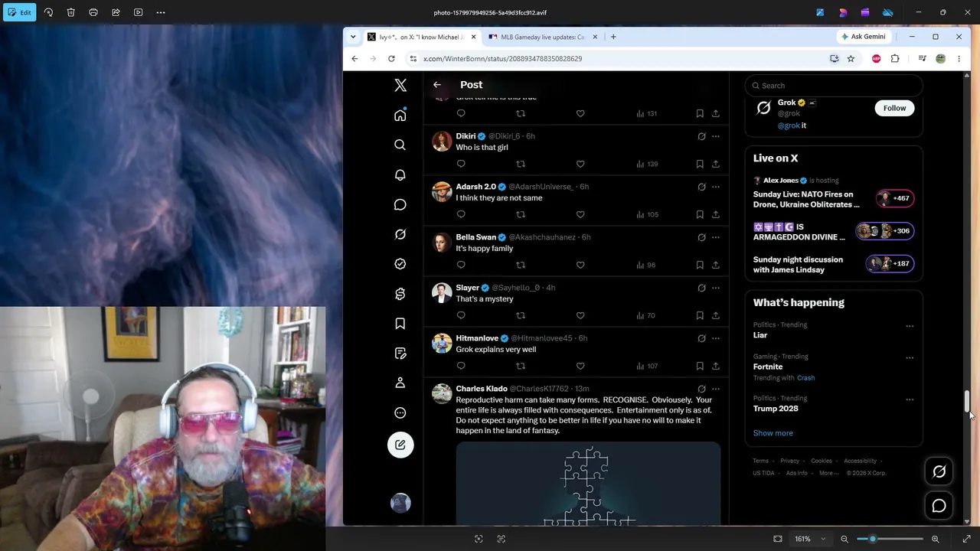Screen dimensions: 980x551
Task: Like Slayer's 'That's a mystery' reply
Action: 580,315
